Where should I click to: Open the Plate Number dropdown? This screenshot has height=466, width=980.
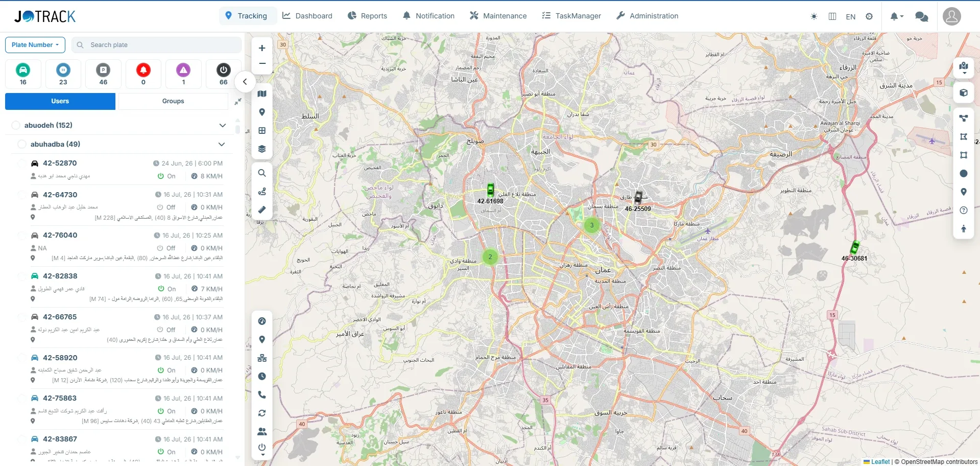click(35, 45)
